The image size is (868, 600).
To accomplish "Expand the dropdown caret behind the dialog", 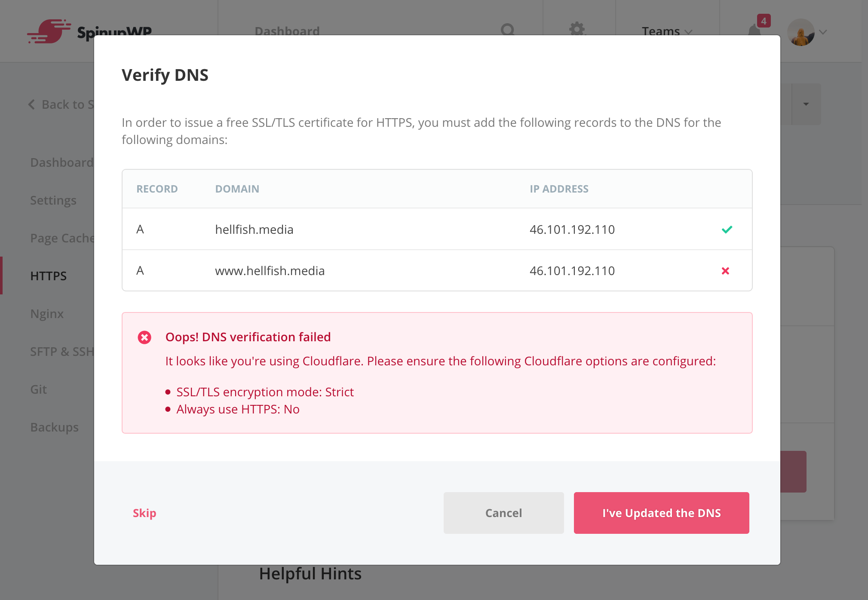I will click(806, 104).
